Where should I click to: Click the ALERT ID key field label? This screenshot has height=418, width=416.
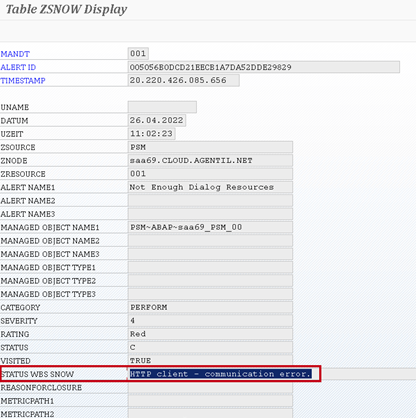tap(18, 67)
